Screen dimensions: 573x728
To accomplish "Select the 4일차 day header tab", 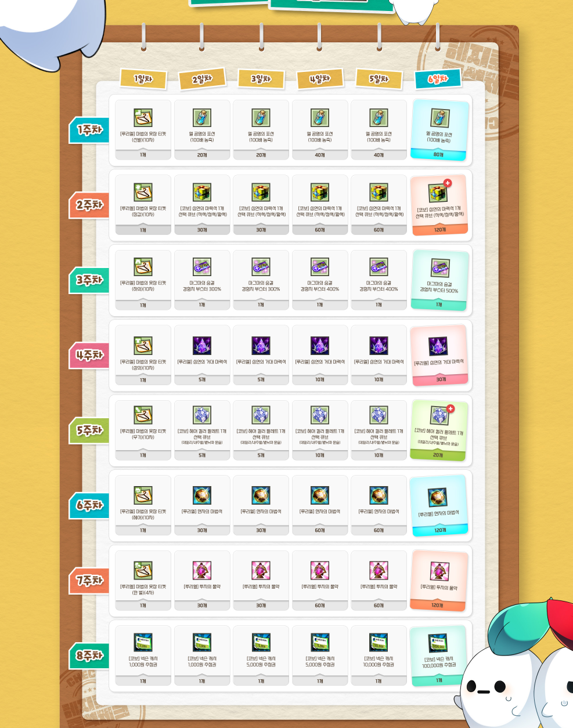I will point(320,79).
